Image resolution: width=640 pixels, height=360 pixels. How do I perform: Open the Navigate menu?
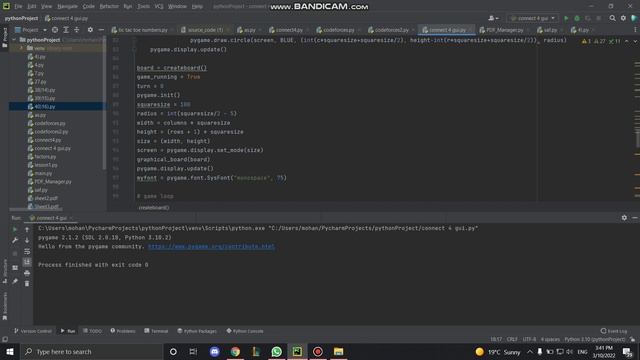pos(67,7)
